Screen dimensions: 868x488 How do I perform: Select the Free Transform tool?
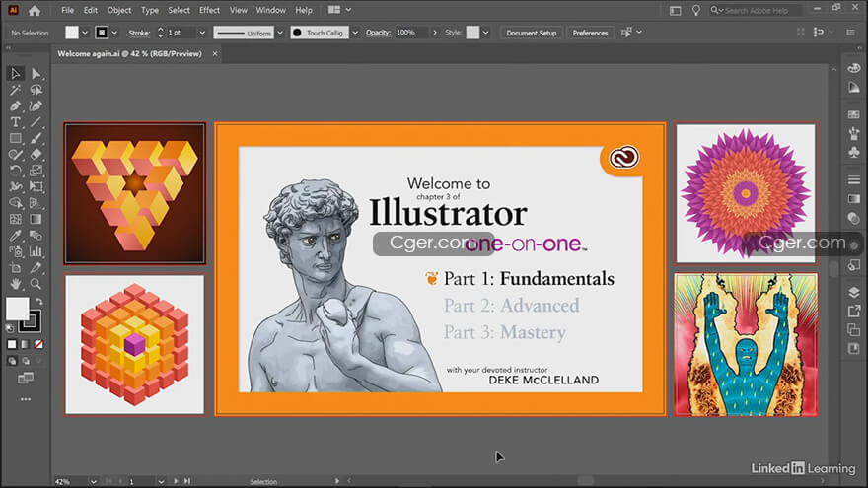point(36,186)
